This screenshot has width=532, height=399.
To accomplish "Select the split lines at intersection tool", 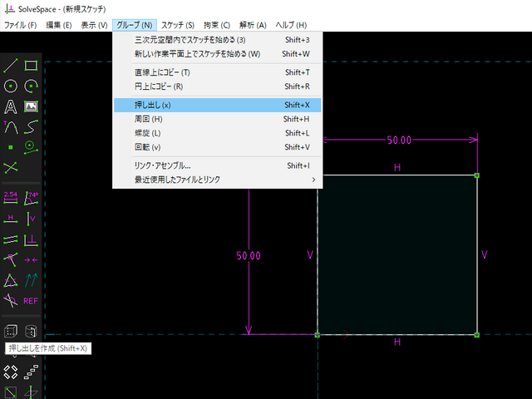I will pyautogui.click(x=11, y=168).
